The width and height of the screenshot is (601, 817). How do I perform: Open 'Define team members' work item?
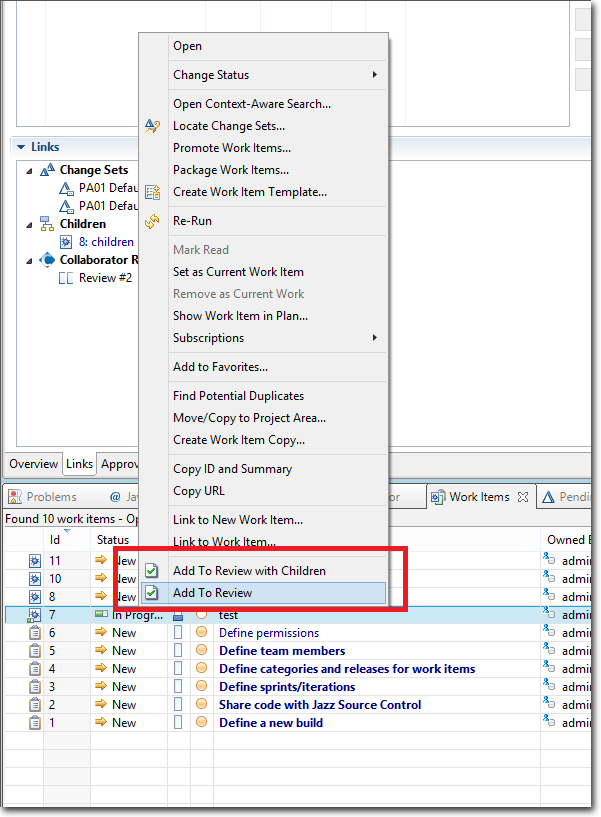[x=282, y=651]
